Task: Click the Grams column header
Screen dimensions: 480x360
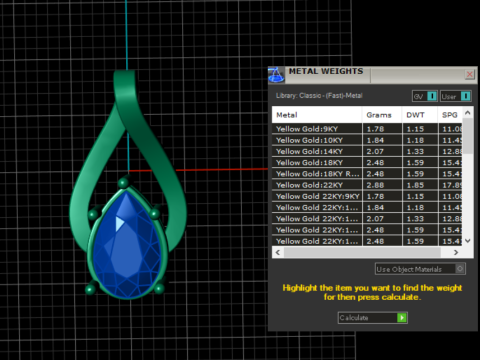Action: pyautogui.click(x=382, y=115)
